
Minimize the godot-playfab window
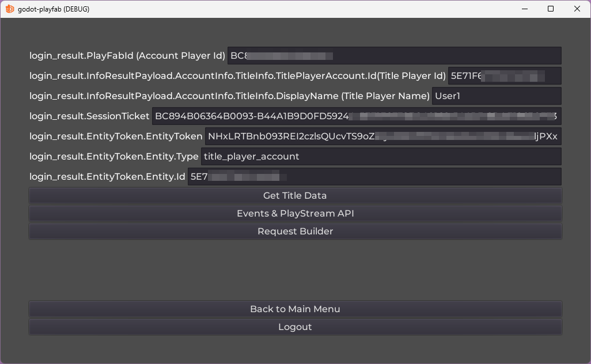525,9
